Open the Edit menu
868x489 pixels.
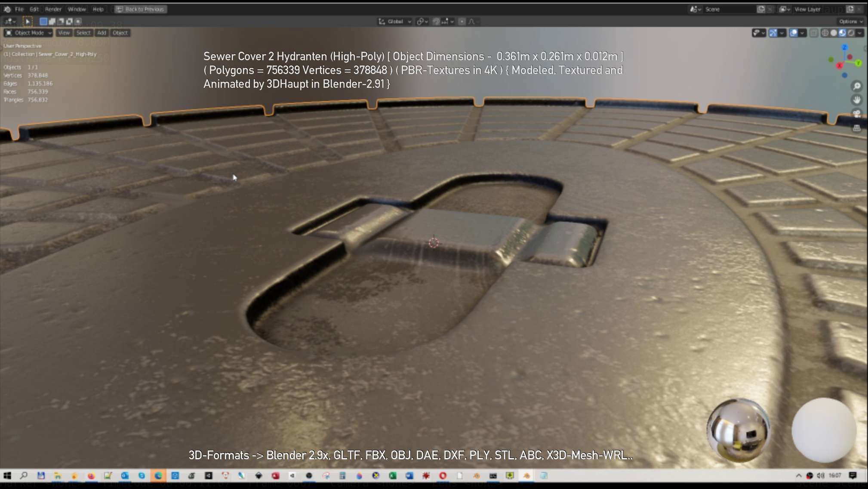(x=34, y=9)
